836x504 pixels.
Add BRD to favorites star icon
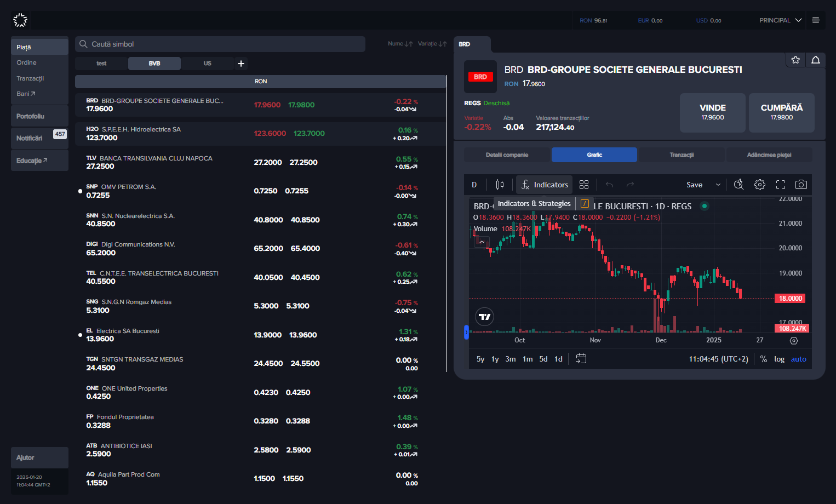(795, 60)
